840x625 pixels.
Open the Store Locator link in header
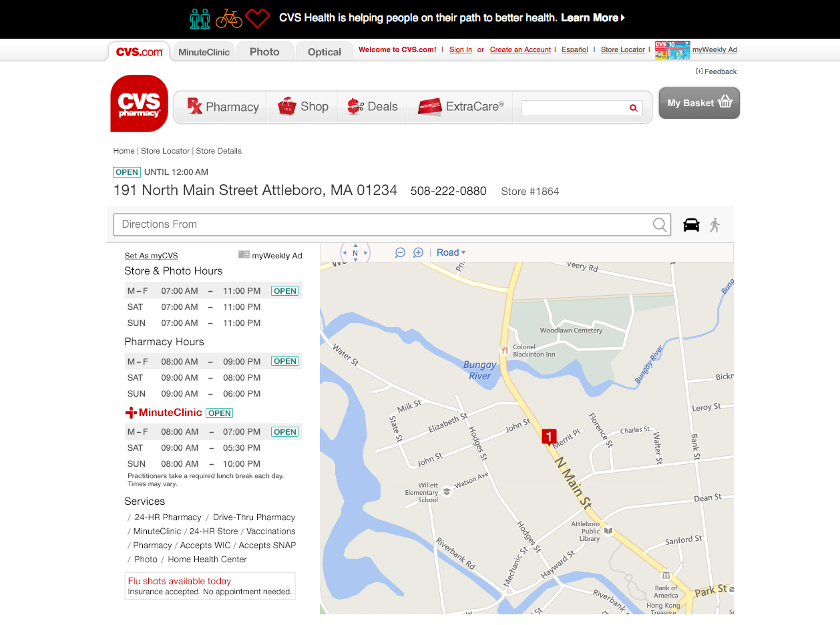pos(623,49)
